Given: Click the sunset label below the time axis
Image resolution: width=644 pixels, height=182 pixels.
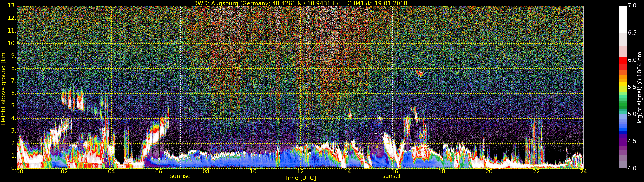Looking at the screenshot, I should point(392,176).
